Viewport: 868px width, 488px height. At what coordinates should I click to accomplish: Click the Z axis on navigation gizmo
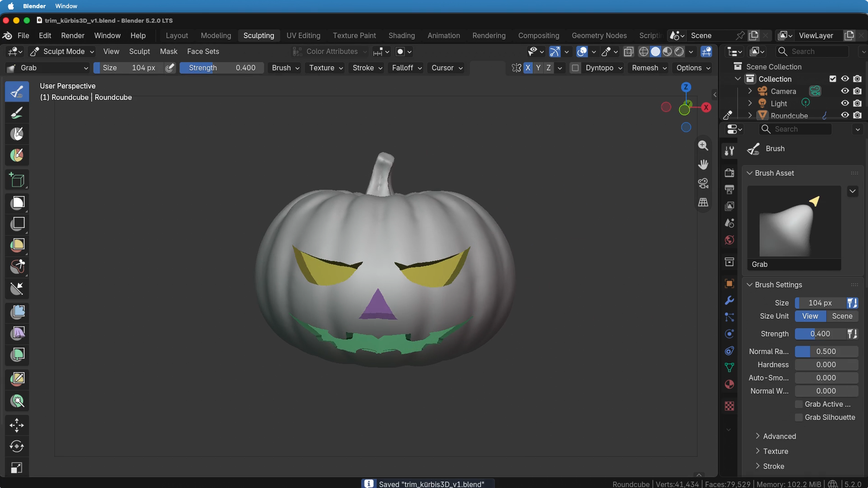(x=686, y=87)
